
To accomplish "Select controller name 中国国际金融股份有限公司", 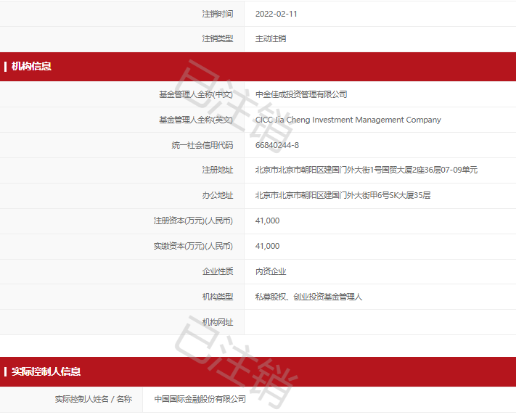I will click(x=200, y=399).
